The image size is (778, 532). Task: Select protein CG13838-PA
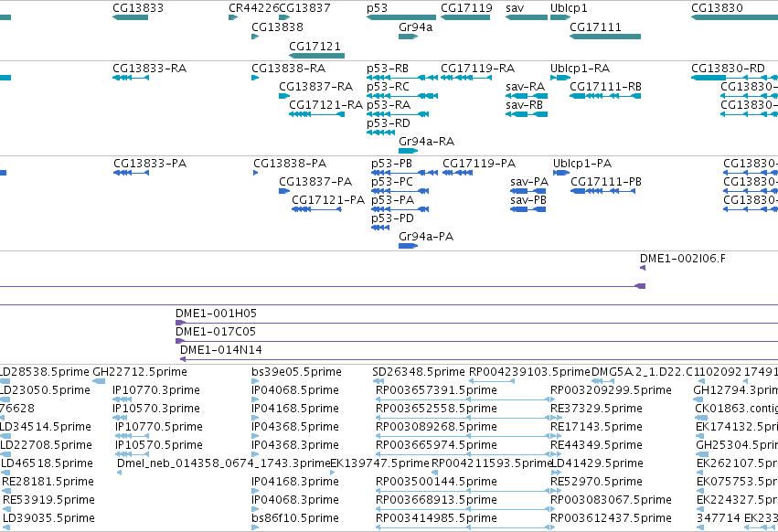290,164
